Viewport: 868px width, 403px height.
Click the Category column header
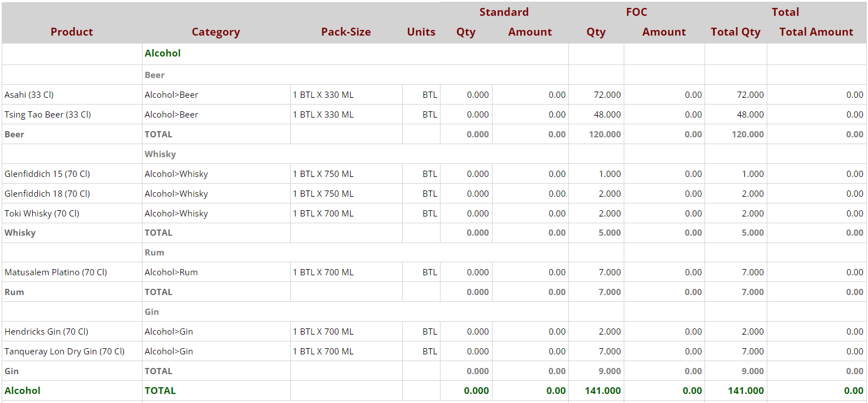tap(215, 32)
